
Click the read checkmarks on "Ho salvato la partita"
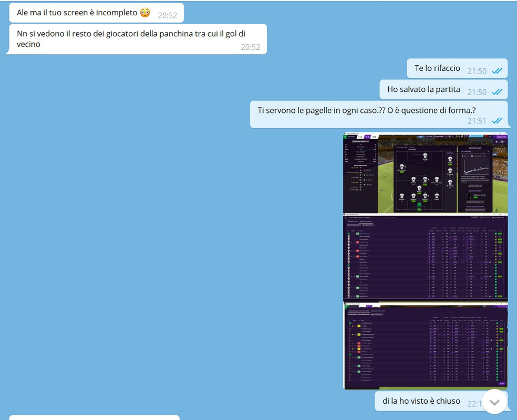coord(497,92)
